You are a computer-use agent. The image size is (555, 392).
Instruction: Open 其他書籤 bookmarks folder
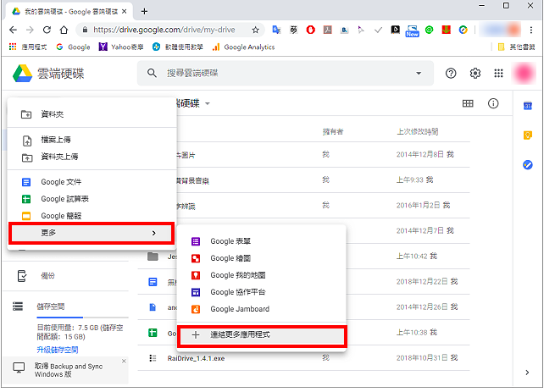tap(516, 47)
